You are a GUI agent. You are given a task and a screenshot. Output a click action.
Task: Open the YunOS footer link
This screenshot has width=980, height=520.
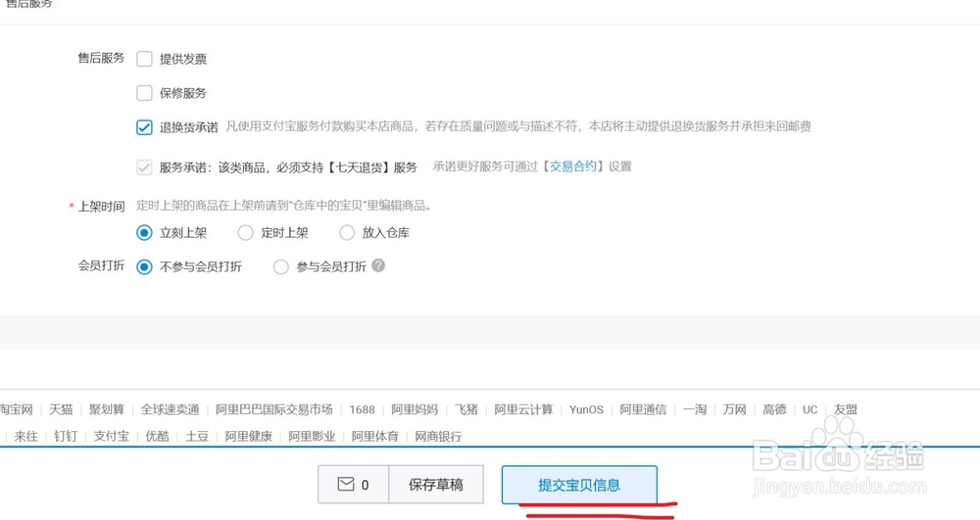pyautogui.click(x=586, y=409)
